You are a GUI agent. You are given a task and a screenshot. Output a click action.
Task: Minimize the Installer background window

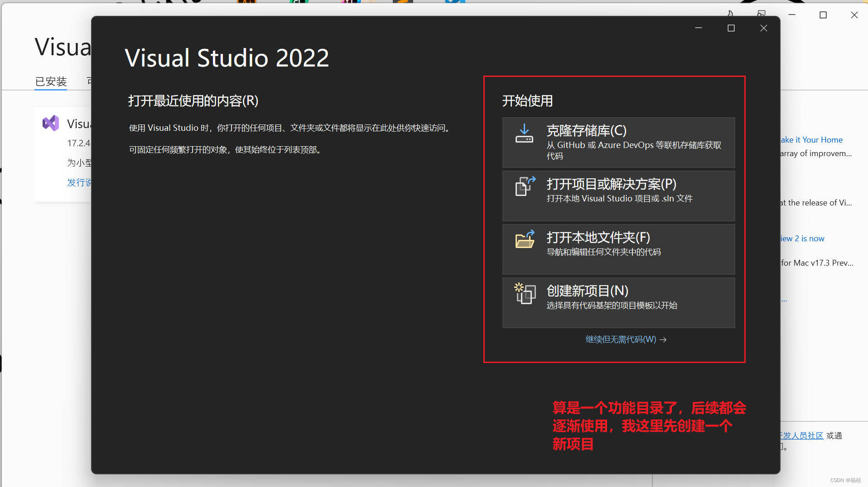(792, 15)
